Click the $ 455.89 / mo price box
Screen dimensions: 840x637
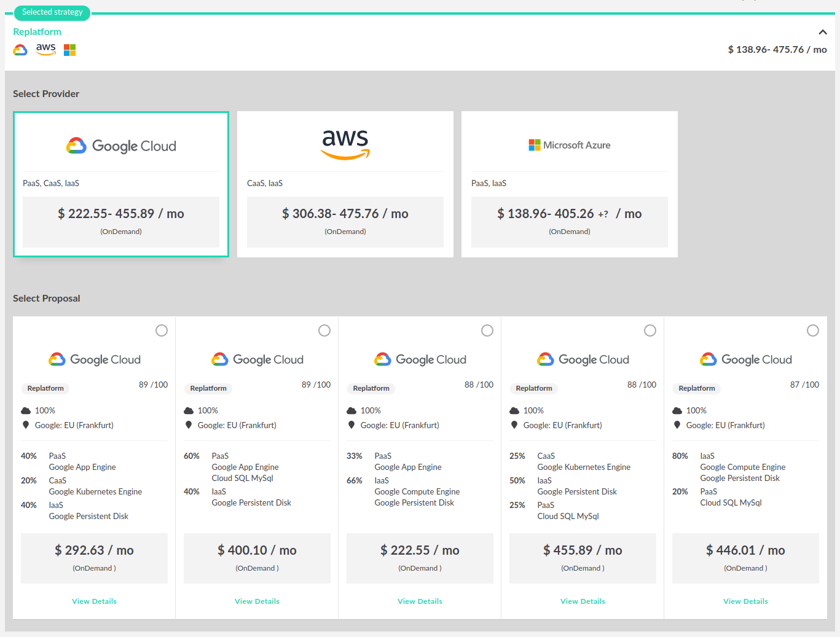click(583, 558)
